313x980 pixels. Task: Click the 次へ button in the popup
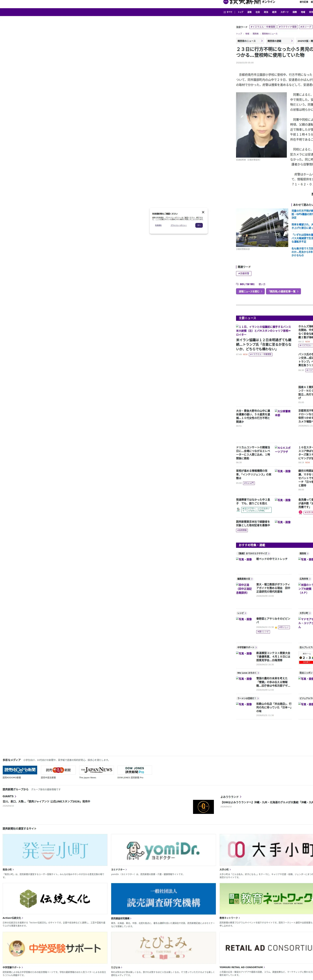tap(199, 225)
